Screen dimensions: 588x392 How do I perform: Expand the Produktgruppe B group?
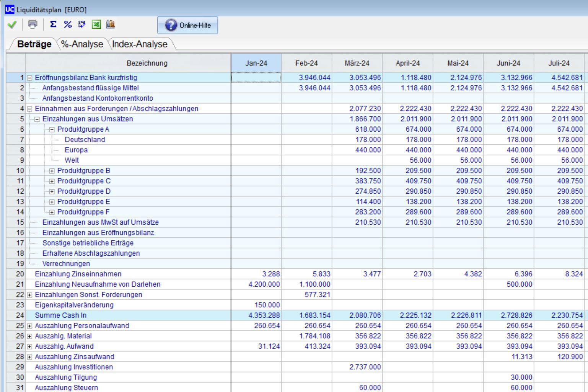52,171
